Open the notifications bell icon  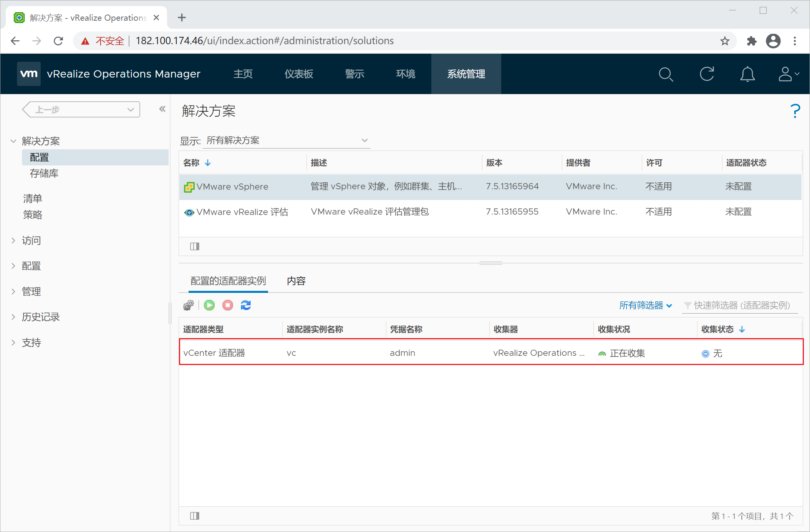pyautogui.click(x=747, y=74)
